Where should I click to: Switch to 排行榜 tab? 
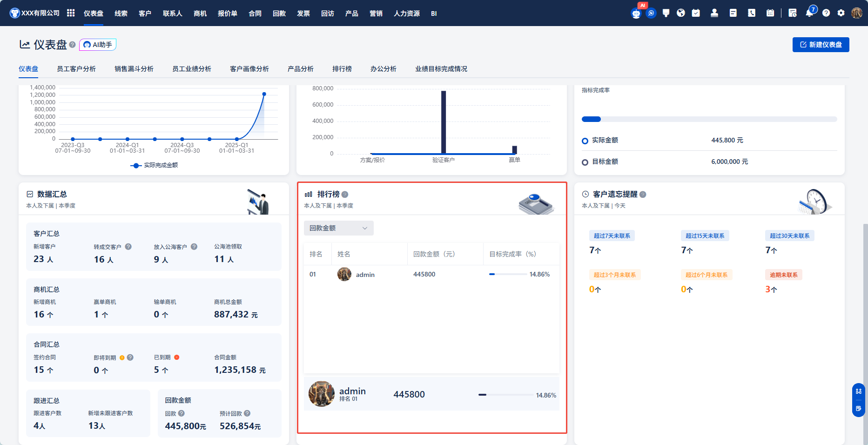[x=342, y=69]
